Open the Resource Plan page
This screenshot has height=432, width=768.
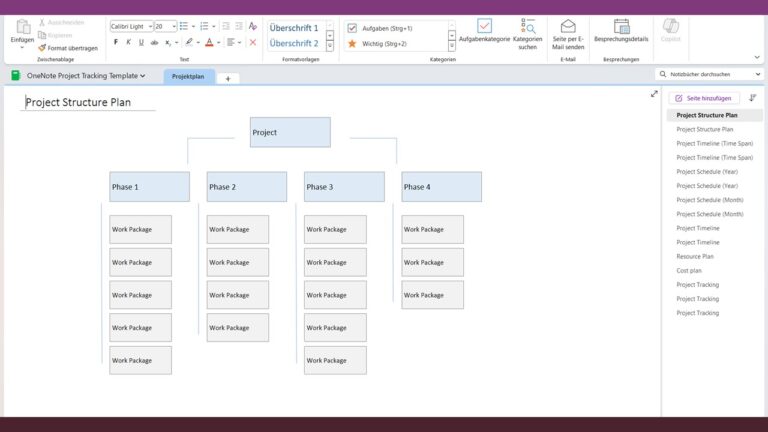(x=695, y=256)
